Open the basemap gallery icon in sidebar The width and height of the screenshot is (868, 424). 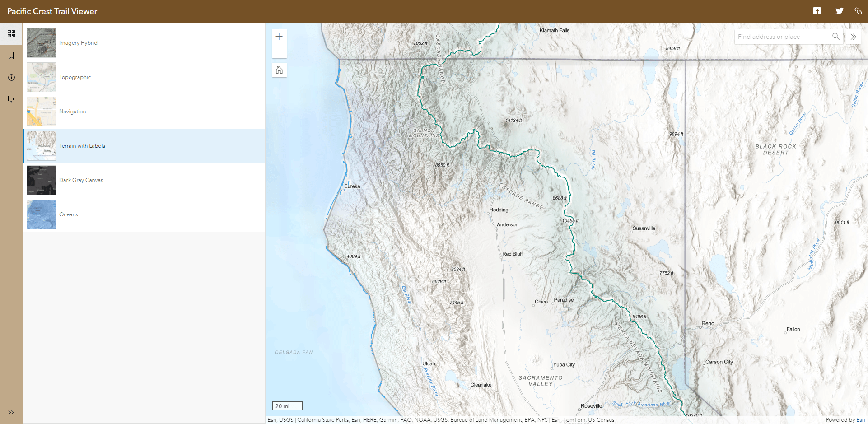click(x=11, y=34)
